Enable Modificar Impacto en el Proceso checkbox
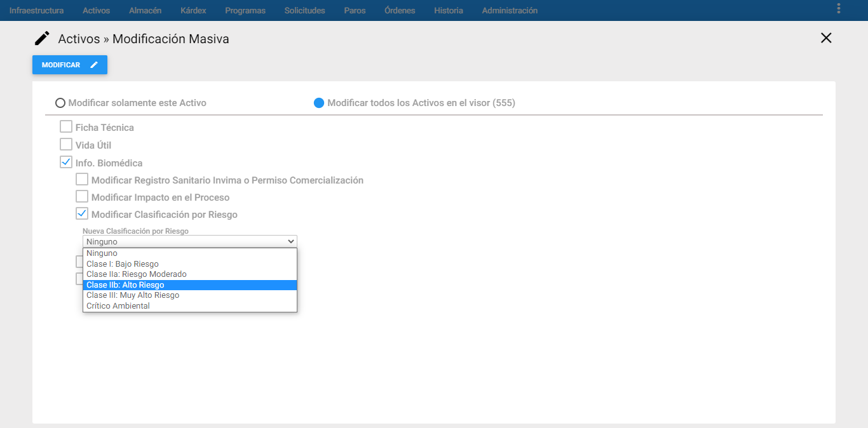The height and width of the screenshot is (428, 868). click(x=82, y=196)
